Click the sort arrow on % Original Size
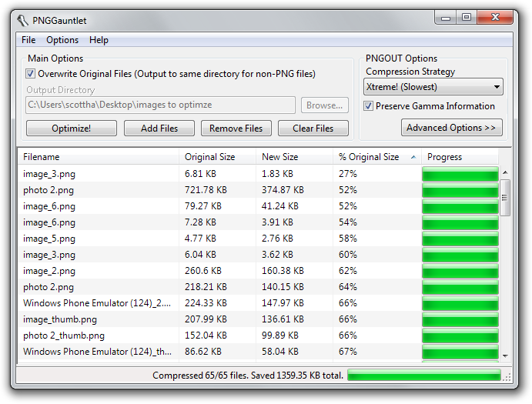This screenshot has width=532, height=404. tap(413, 157)
